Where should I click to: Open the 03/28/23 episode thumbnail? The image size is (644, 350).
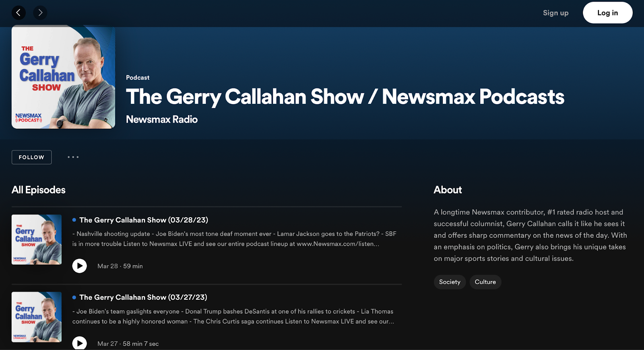37,239
